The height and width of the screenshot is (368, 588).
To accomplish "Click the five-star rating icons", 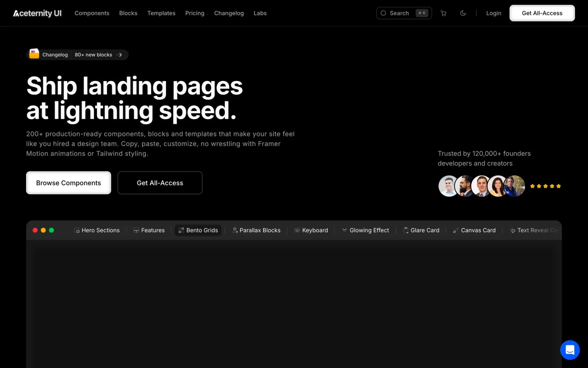I will coord(545,186).
